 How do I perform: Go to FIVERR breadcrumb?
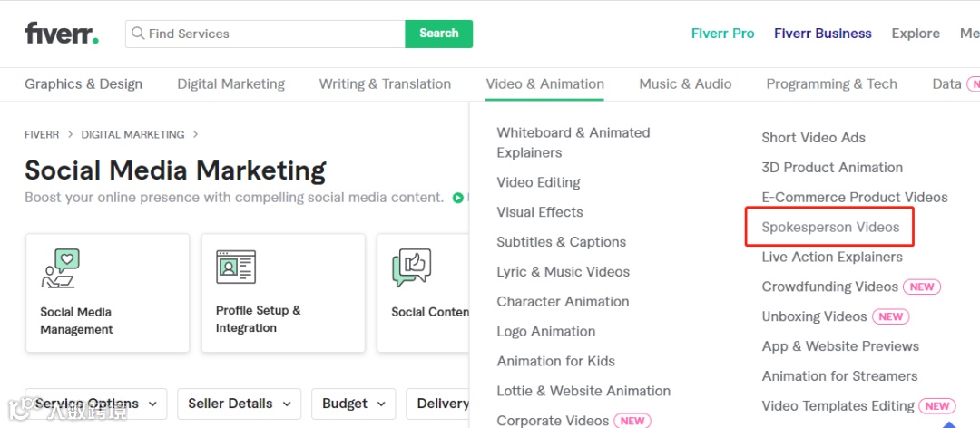42,134
